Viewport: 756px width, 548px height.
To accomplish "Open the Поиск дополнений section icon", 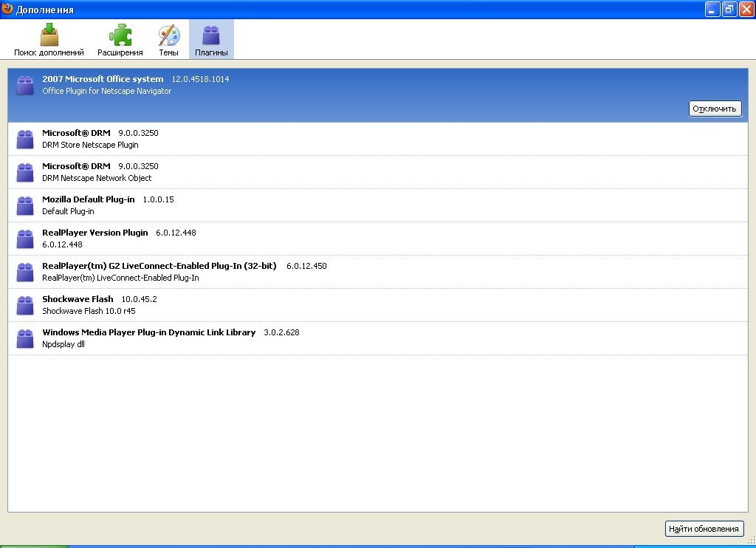I will [x=49, y=35].
